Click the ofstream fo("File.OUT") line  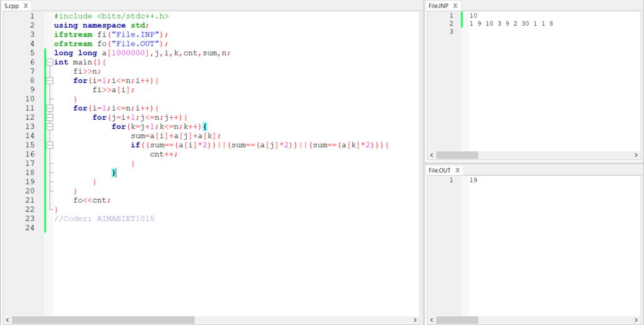(x=111, y=43)
